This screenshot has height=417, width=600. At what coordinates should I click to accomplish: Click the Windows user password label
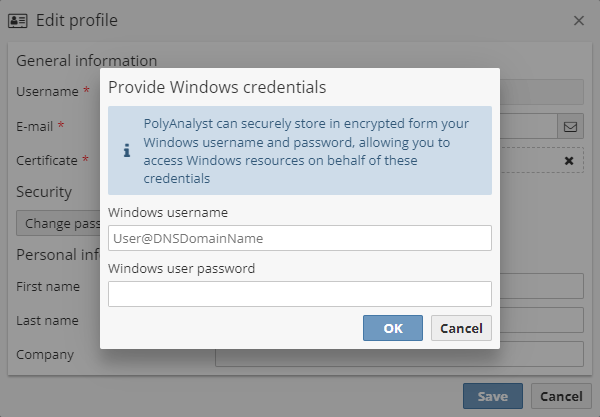click(x=181, y=268)
